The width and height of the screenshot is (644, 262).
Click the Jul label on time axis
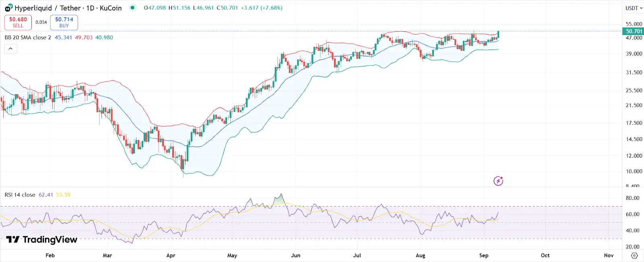click(357, 256)
